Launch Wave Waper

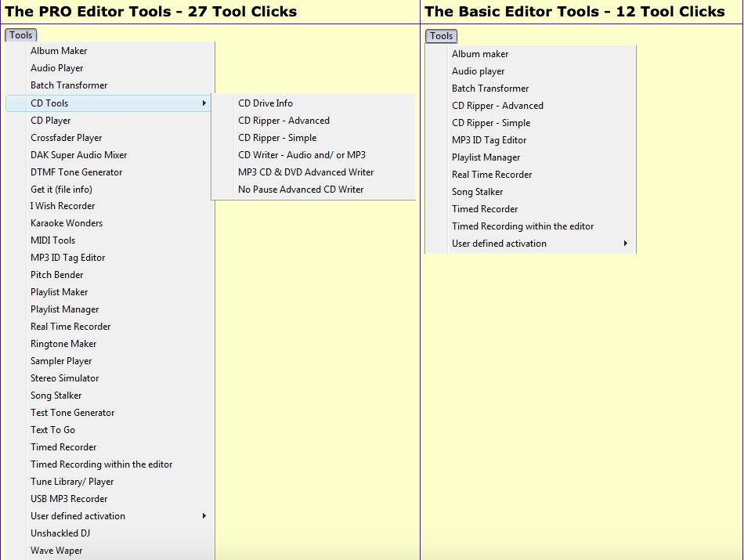pyautogui.click(x=56, y=551)
